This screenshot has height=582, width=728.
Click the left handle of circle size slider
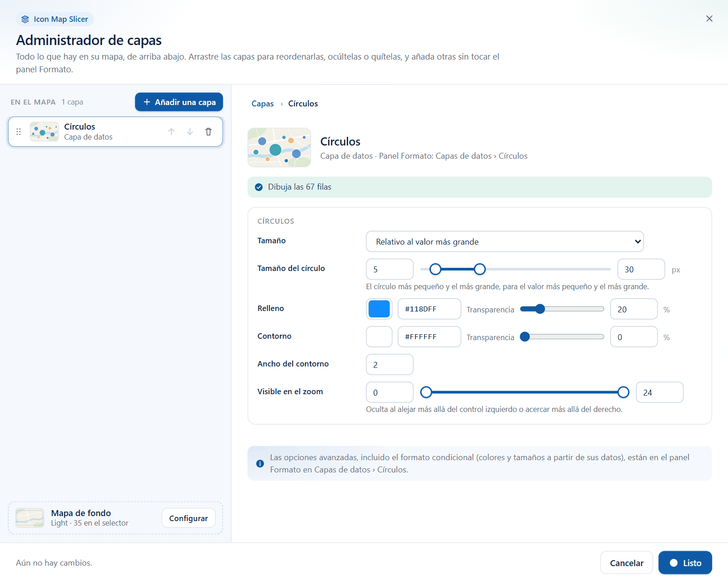tap(435, 269)
